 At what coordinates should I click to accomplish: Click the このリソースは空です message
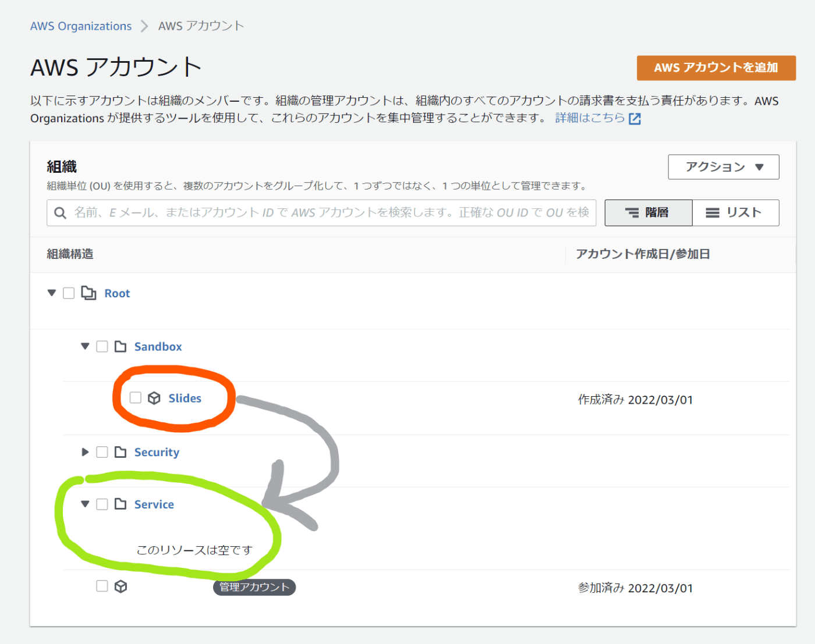pyautogui.click(x=194, y=550)
